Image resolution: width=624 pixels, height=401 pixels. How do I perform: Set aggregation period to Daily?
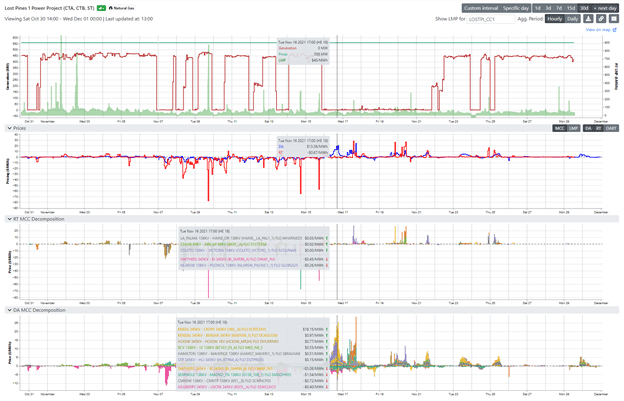click(572, 19)
